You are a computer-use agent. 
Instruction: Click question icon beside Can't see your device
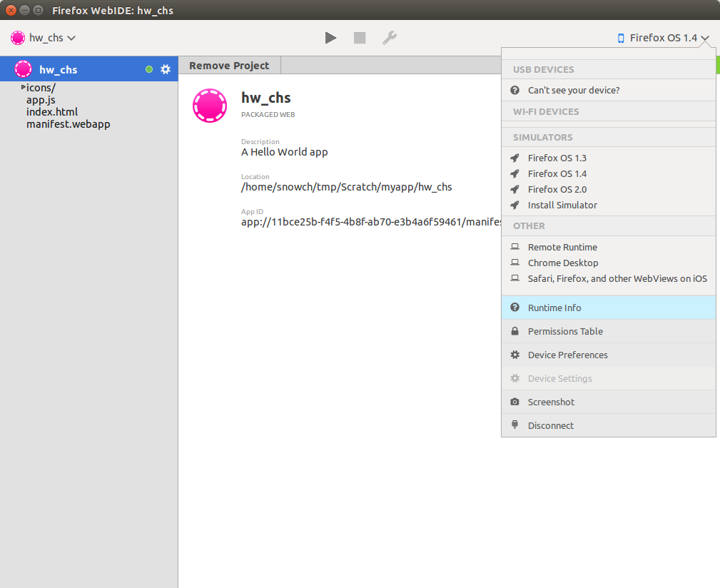(x=514, y=90)
